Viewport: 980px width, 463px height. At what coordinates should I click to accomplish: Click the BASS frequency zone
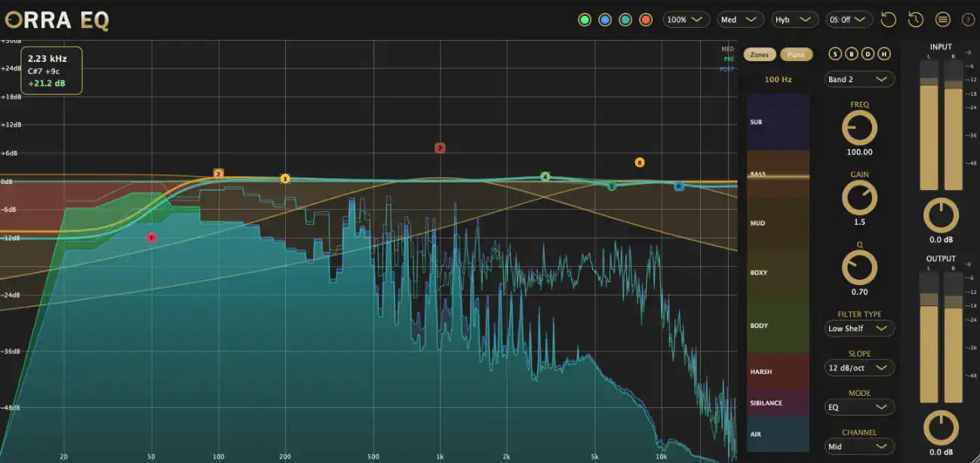[778, 174]
